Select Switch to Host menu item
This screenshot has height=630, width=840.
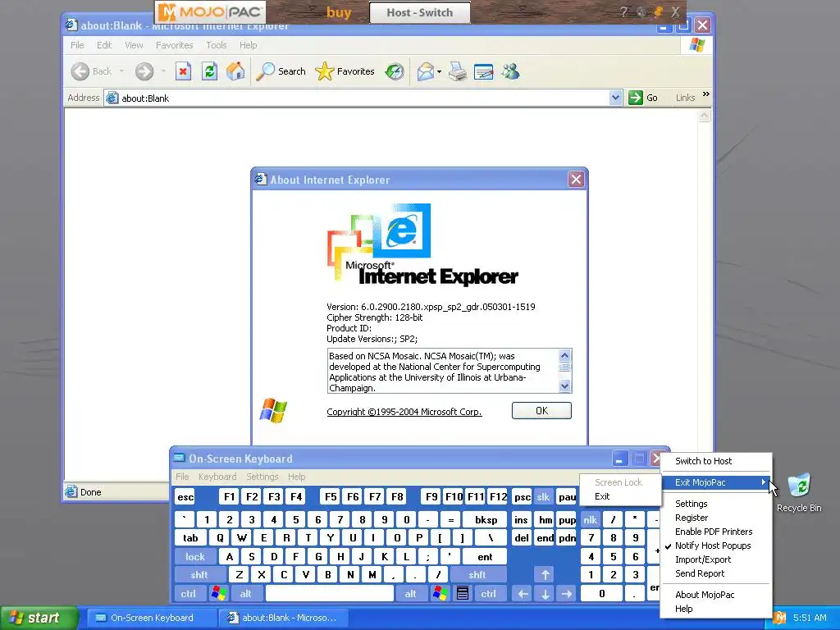(715, 461)
